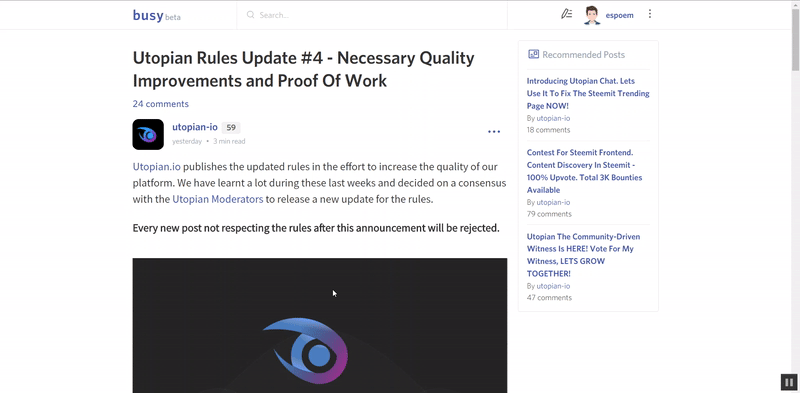Click the Utopian eye logo banner image
The height and width of the screenshot is (393, 800).
(x=320, y=325)
